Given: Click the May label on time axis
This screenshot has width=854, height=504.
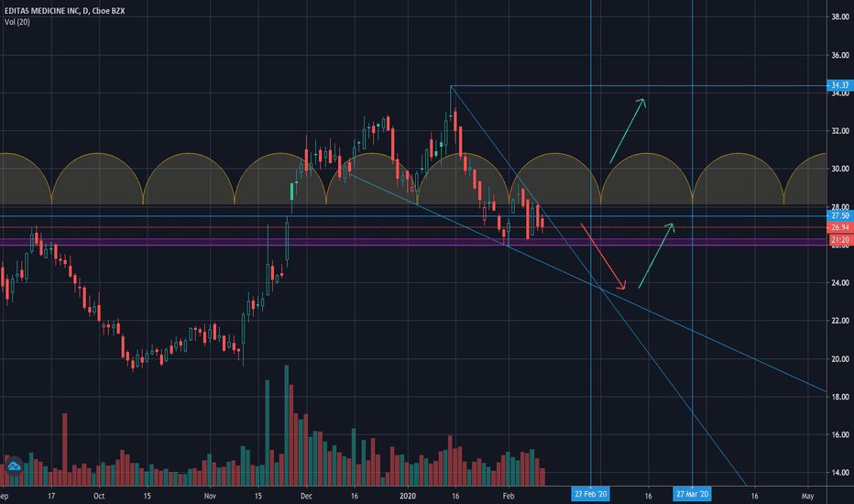Looking at the screenshot, I should click(x=807, y=496).
